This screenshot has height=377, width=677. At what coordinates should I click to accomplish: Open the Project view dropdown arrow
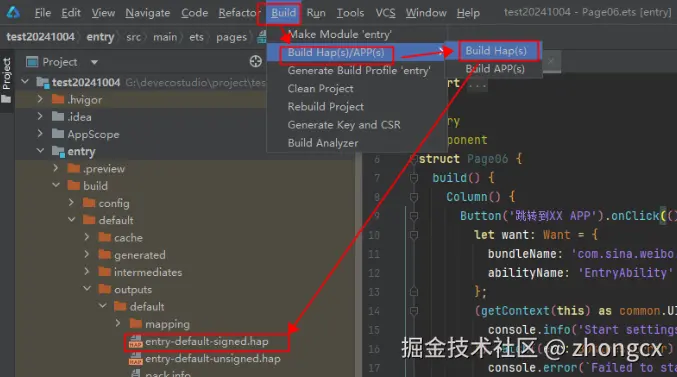pyautogui.click(x=94, y=63)
